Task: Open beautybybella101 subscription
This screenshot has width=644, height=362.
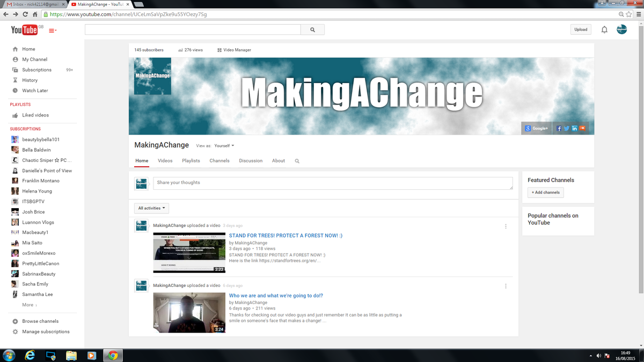Action: pos(41,139)
